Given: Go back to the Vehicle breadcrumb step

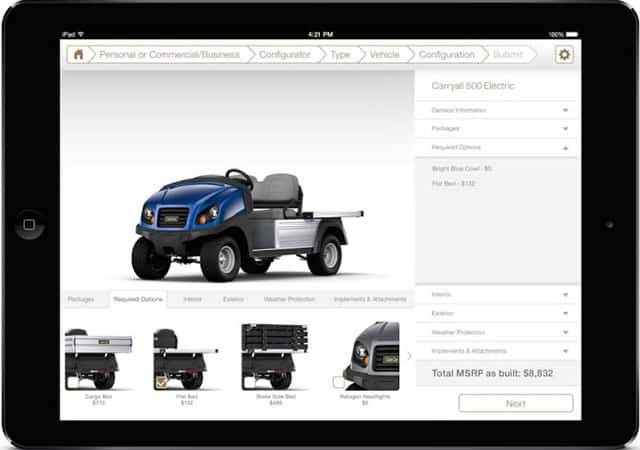Looking at the screenshot, I should (384, 54).
